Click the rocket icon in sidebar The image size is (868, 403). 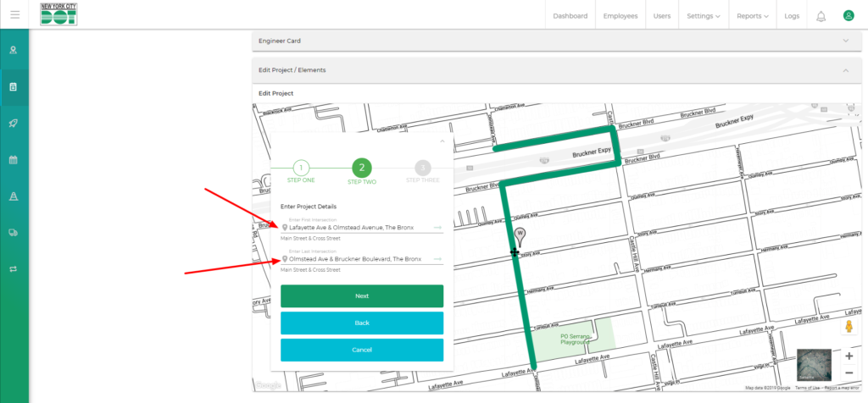point(14,123)
